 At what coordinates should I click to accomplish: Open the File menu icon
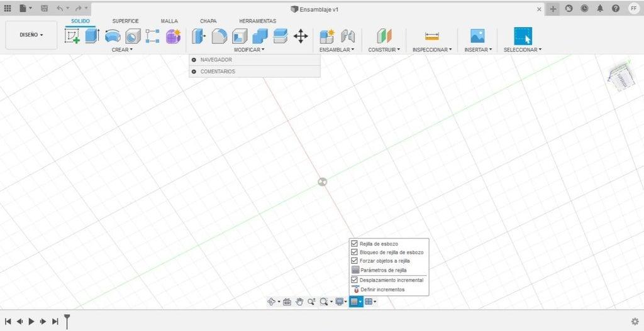[x=25, y=8]
